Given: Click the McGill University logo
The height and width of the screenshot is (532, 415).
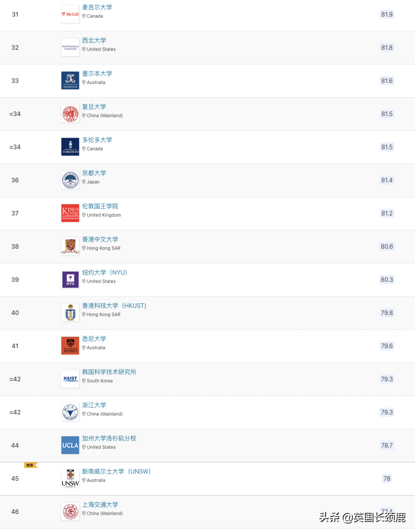Looking at the screenshot, I should [70, 15].
